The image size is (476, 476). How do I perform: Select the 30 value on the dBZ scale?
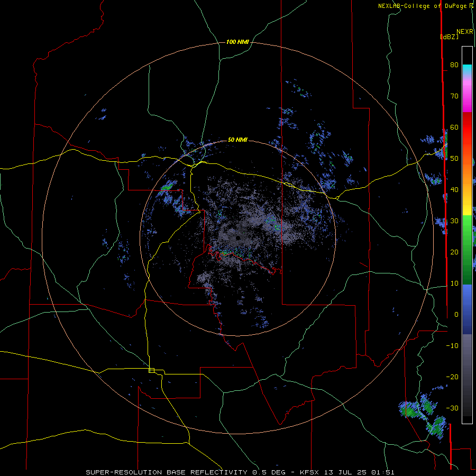454,221
